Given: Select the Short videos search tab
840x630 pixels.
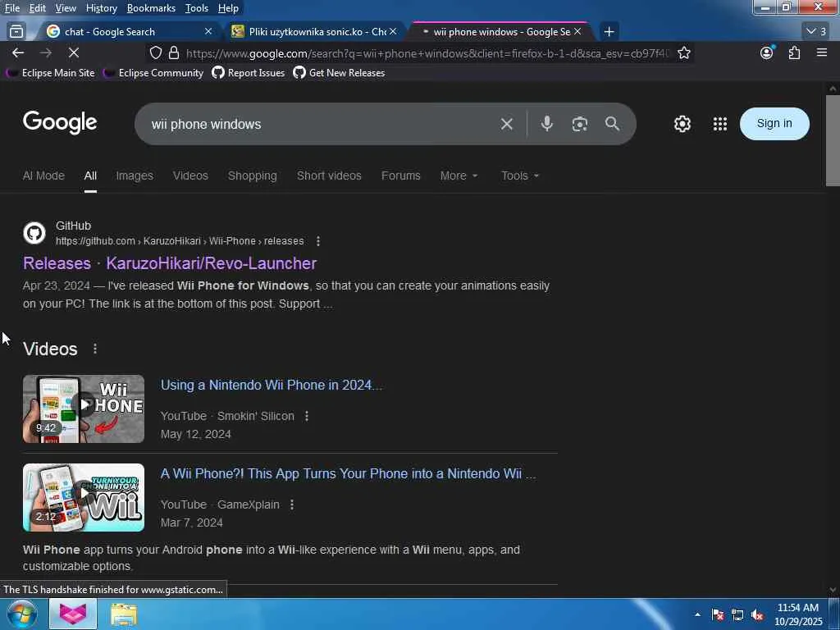Looking at the screenshot, I should click(x=329, y=176).
